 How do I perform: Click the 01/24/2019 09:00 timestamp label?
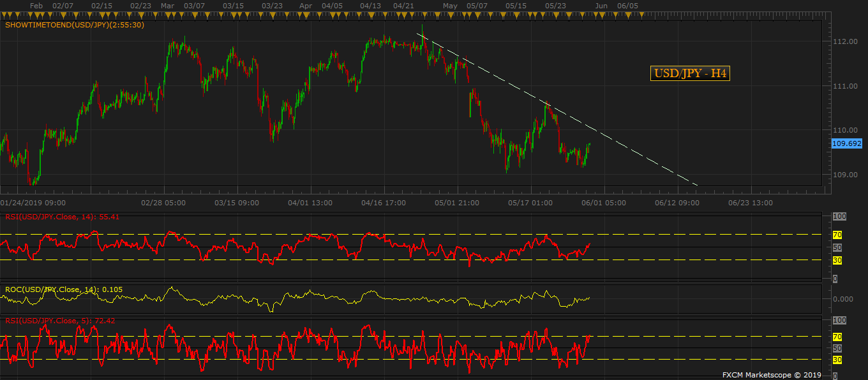tap(31, 203)
